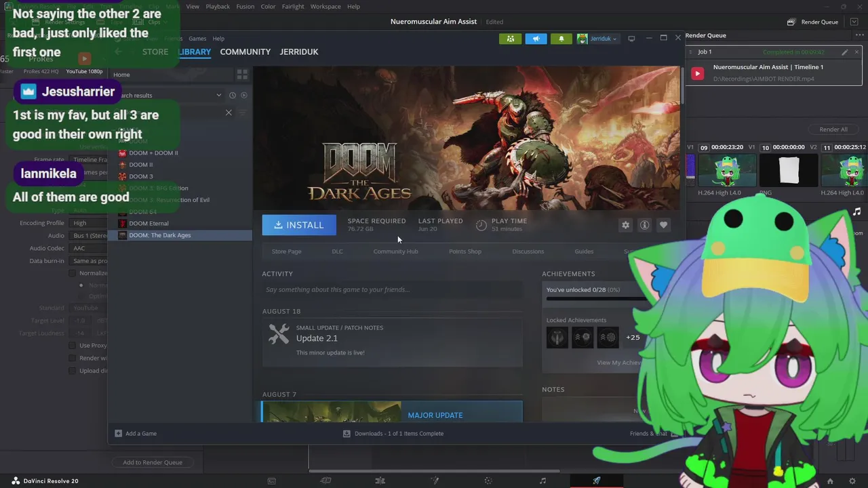Switch to Steam STORE tab

pos(155,52)
